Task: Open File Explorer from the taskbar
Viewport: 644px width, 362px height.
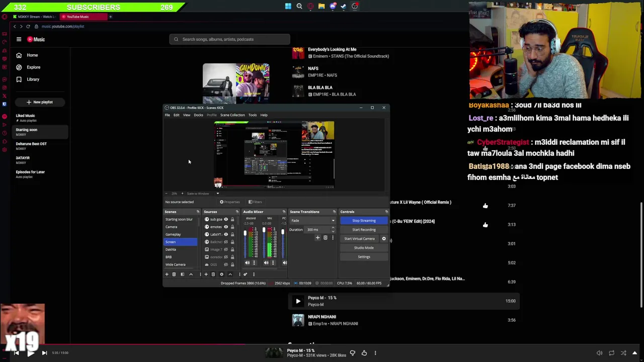Action: click(321, 7)
